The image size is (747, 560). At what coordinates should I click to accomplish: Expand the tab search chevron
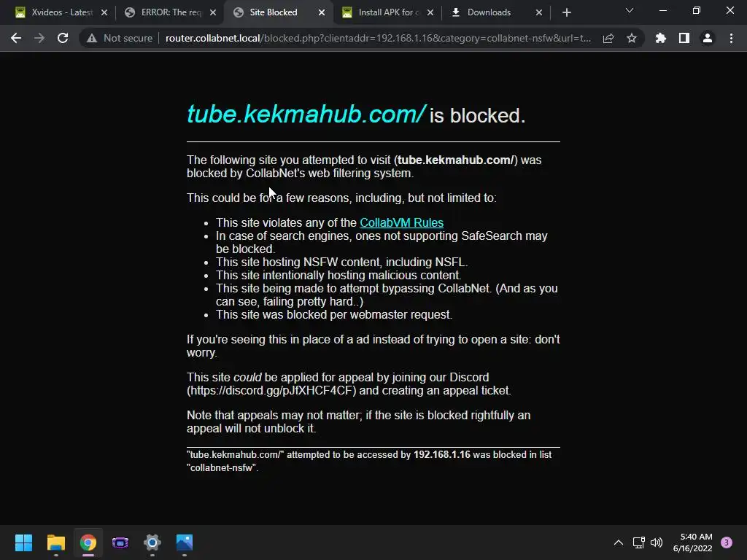pyautogui.click(x=630, y=10)
